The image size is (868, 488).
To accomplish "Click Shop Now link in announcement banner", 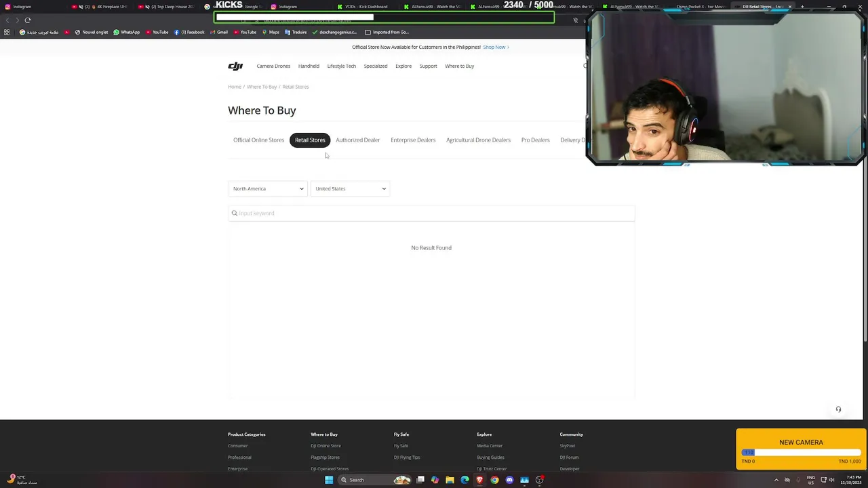I will 496,47.
